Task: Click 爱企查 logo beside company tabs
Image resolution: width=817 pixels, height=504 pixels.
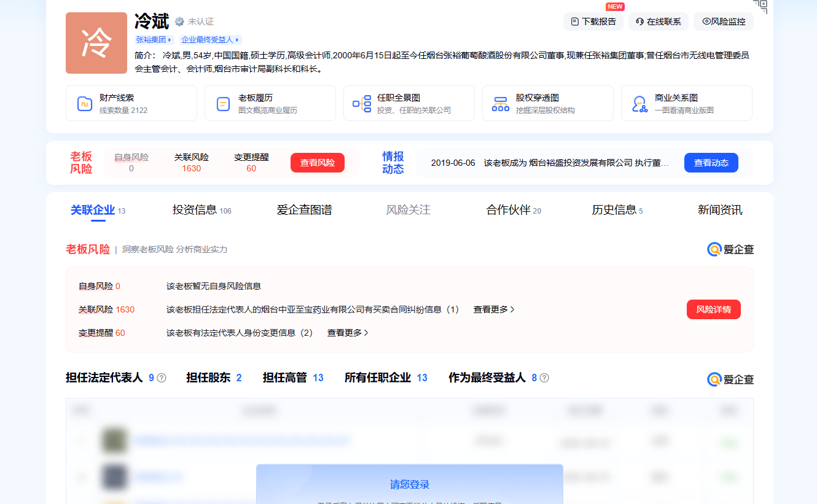Action: click(x=730, y=379)
